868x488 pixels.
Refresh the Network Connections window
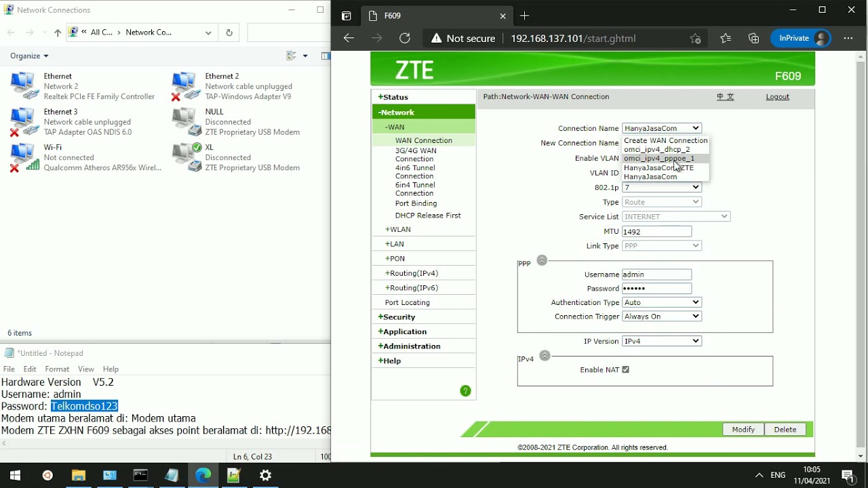click(x=229, y=33)
